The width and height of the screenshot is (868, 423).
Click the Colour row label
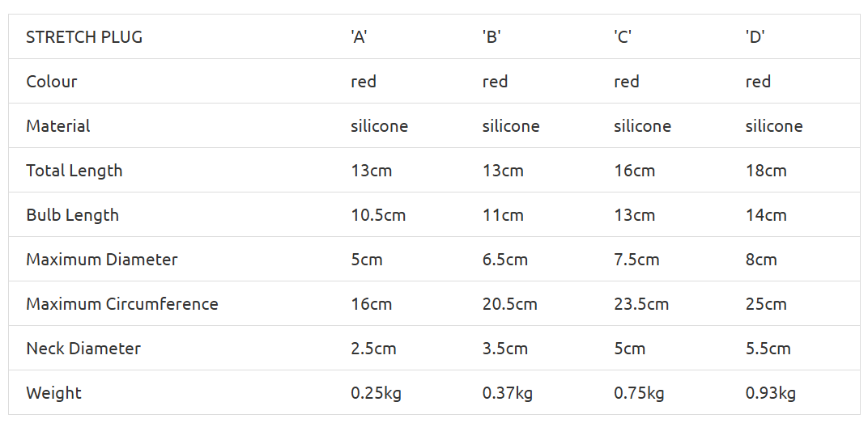click(52, 81)
